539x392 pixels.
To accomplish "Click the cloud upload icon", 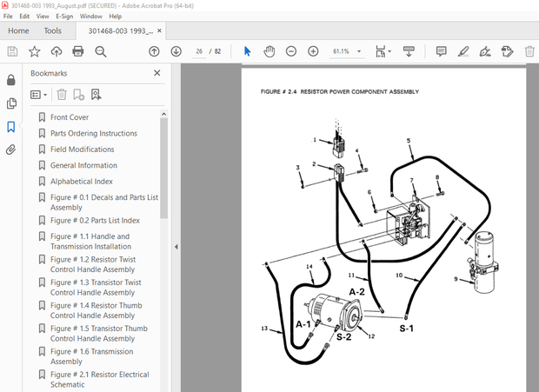I will coord(57,51).
